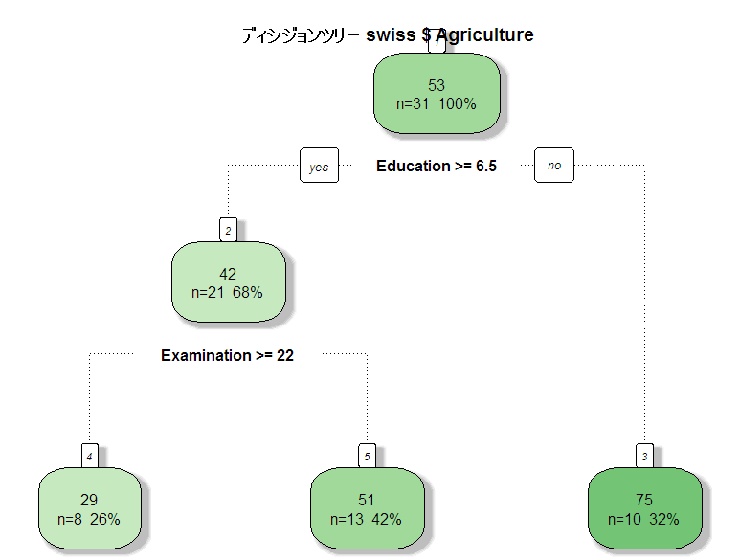
Task: Click the dark green leaf node 75
Action: tap(644, 508)
